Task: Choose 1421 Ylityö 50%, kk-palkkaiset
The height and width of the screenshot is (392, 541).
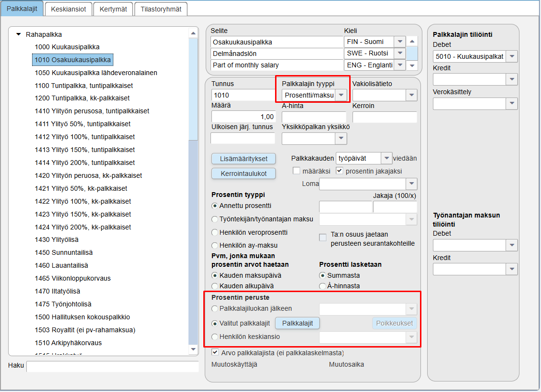Action: pos(81,188)
